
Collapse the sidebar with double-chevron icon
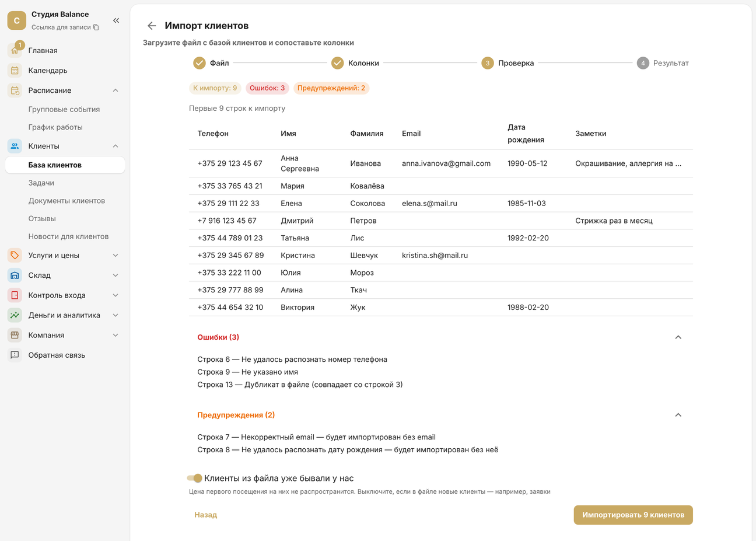tap(116, 20)
